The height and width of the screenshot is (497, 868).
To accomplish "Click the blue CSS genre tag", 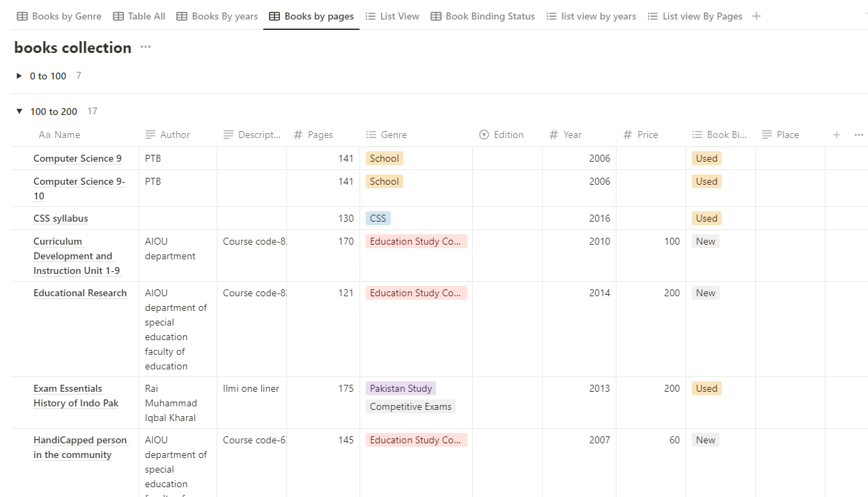I will point(378,218).
